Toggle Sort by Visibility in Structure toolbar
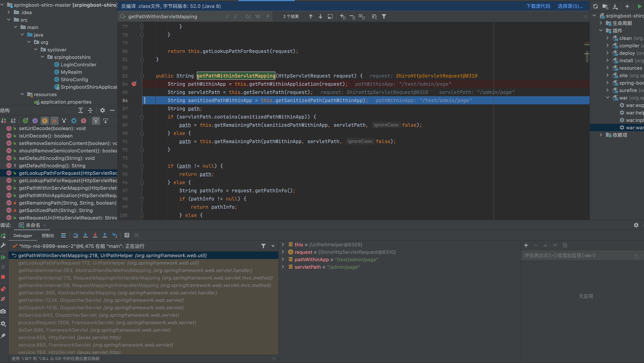Viewport: 644px width, 363px height. click(4, 121)
